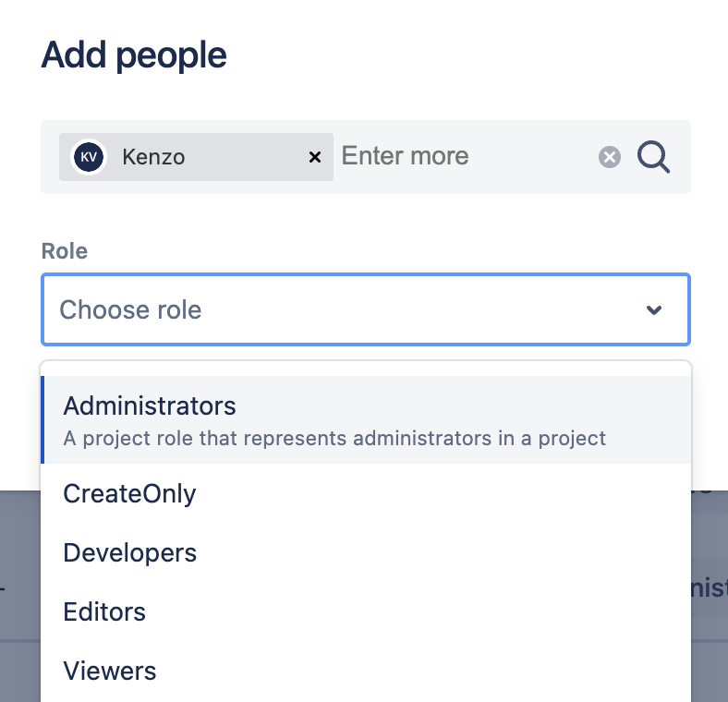Focus the Enter more text input
The width and height of the screenshot is (728, 702).
point(462,157)
